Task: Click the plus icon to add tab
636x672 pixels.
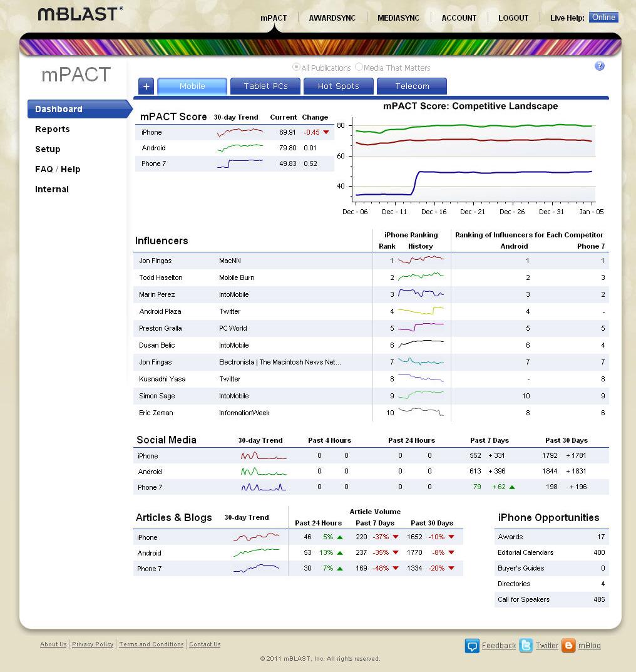Action: point(145,86)
